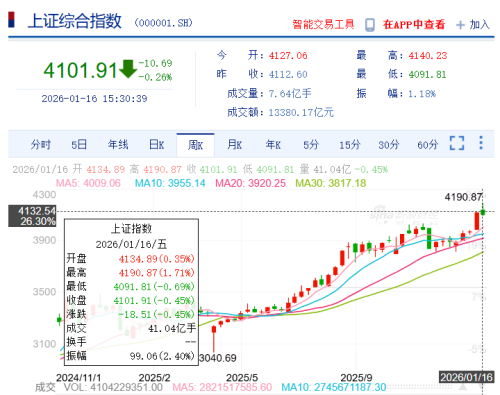The width and height of the screenshot is (500, 395).
Task: Click the 今开 value 4127.06
Action: [x=288, y=56]
